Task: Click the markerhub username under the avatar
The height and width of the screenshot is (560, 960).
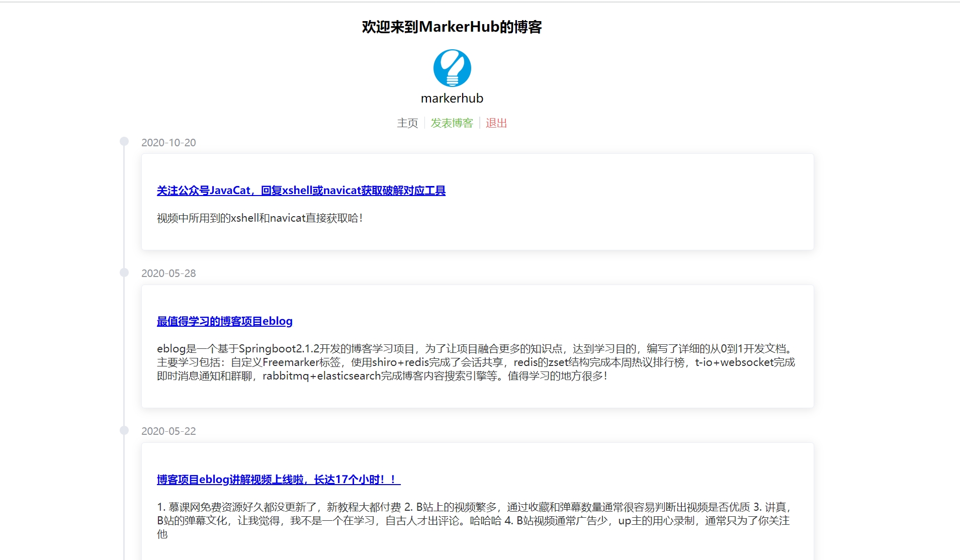Action: point(452,99)
